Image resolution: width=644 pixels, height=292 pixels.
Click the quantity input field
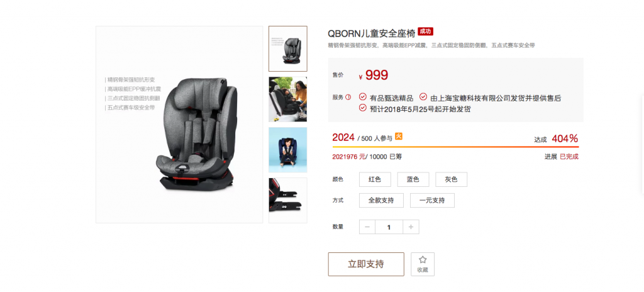point(389,227)
